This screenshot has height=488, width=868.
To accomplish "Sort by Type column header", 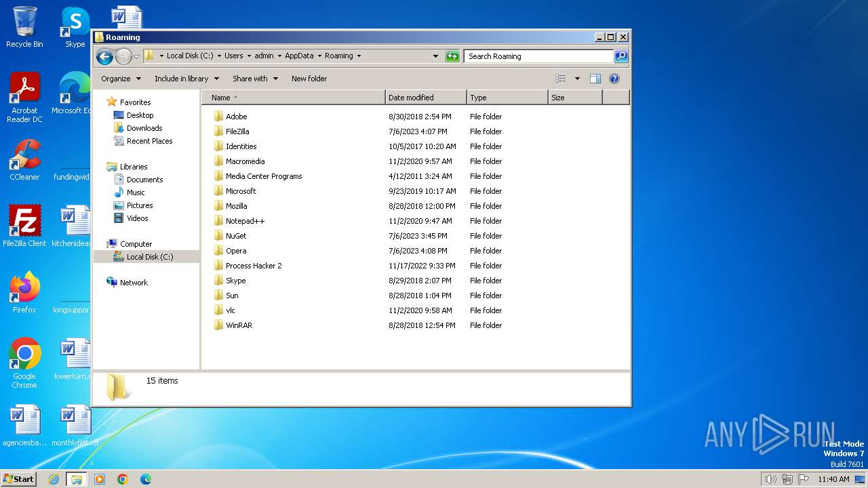I will click(x=507, y=98).
